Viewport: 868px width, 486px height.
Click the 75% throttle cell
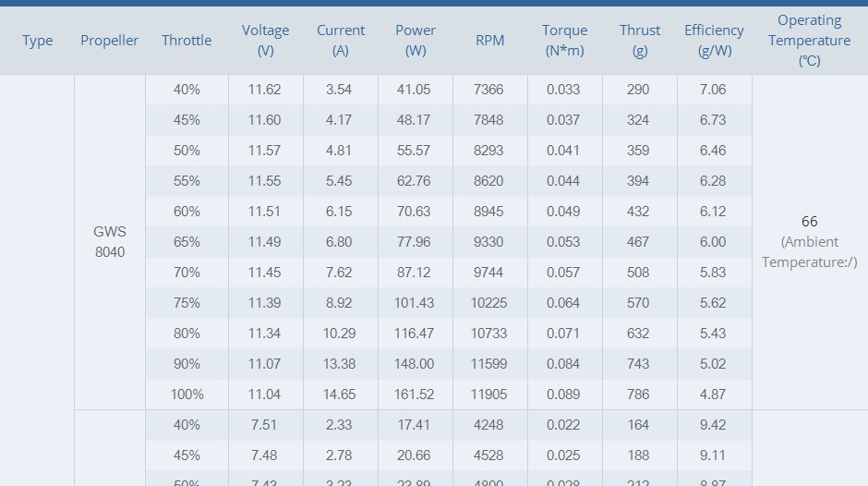point(187,303)
